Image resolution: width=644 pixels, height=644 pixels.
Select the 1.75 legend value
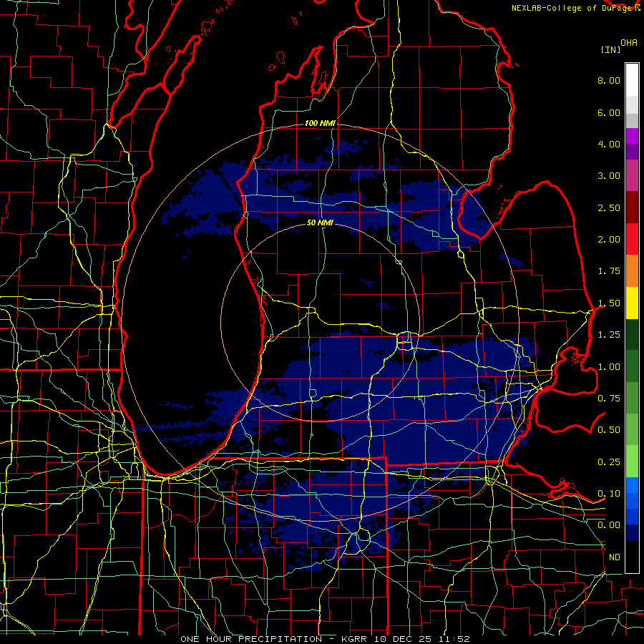[x=609, y=271]
